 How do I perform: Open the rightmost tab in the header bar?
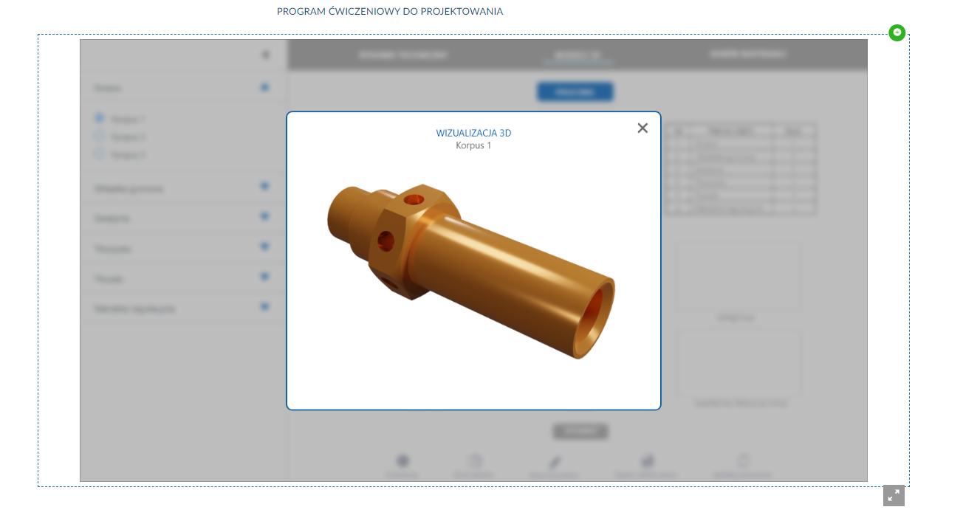[x=748, y=55]
